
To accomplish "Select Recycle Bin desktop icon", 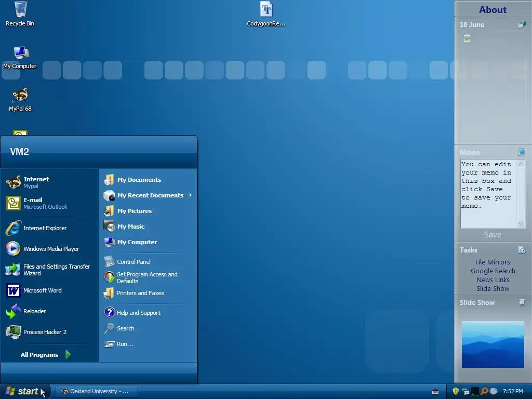I will coord(20,14).
